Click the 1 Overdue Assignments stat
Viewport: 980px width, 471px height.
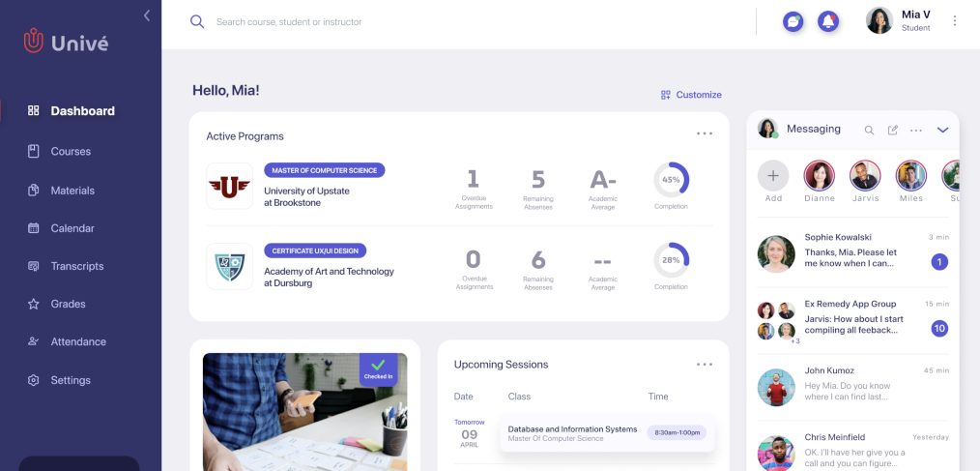click(474, 189)
